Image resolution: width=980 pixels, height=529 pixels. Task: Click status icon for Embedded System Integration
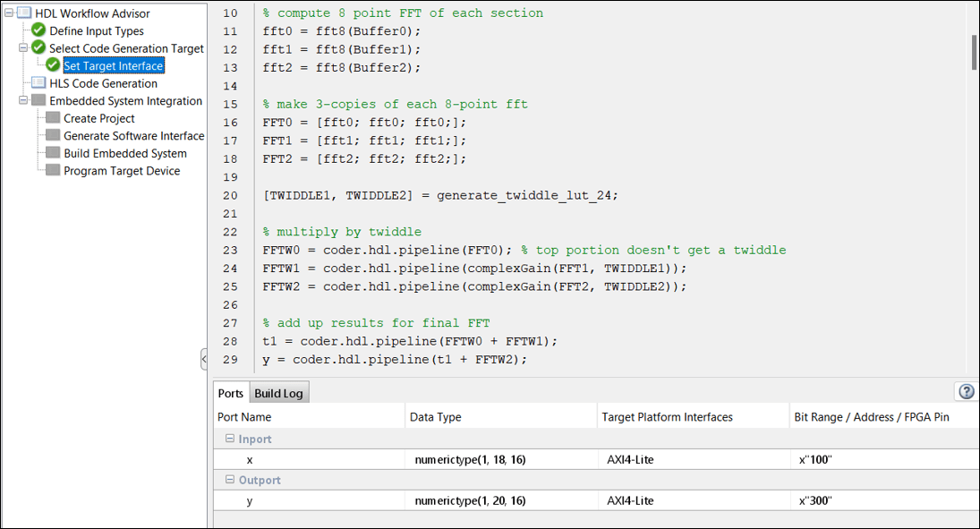click(x=38, y=100)
